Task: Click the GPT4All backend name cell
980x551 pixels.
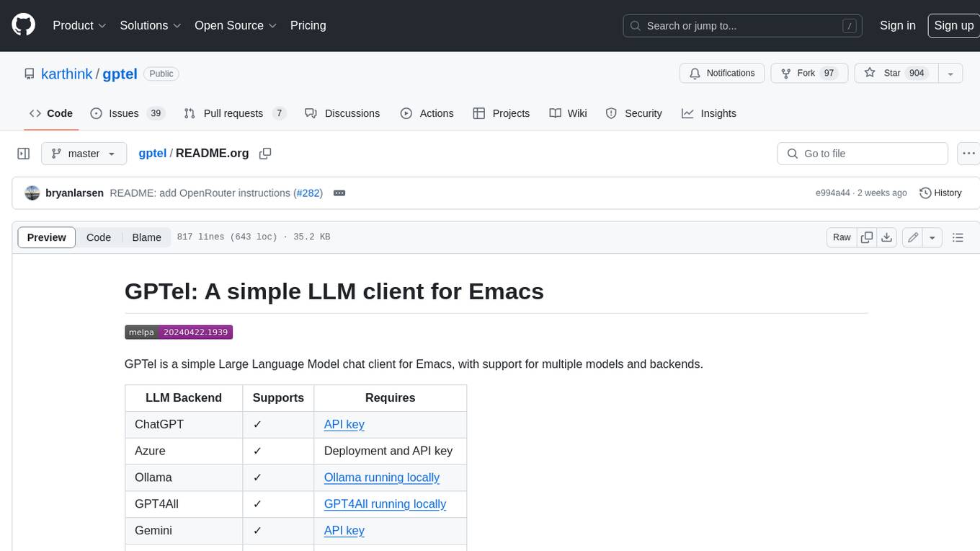Action: pos(184,504)
